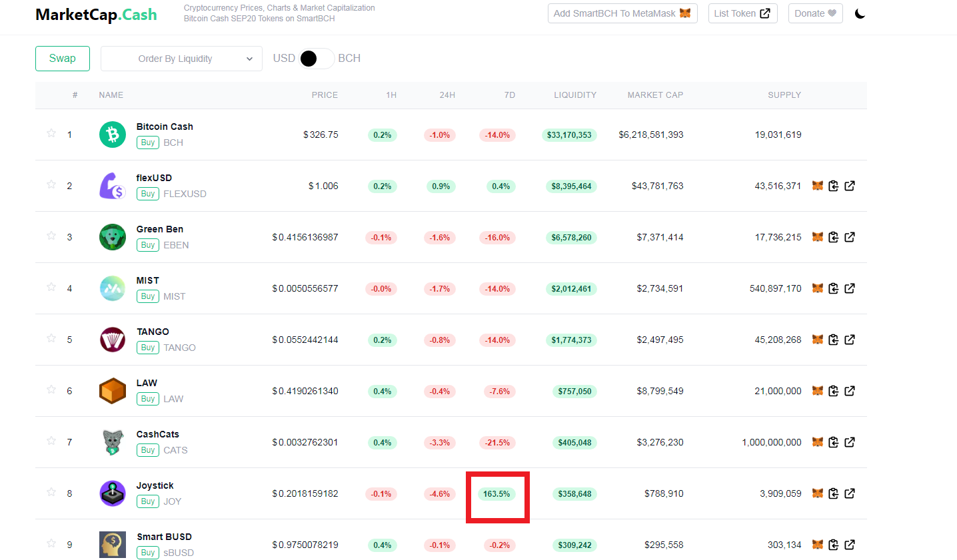This screenshot has width=957, height=560.
Task: Buy TANGO using its Buy button
Action: 148,348
